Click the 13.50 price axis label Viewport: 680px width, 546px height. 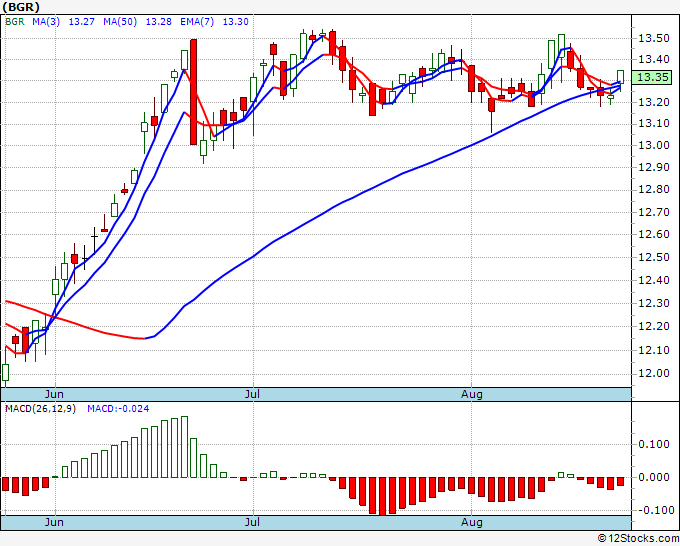pyautogui.click(x=654, y=38)
